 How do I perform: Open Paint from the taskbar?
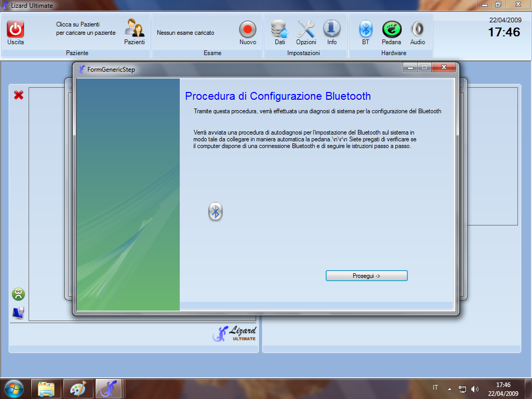pyautogui.click(x=78, y=389)
